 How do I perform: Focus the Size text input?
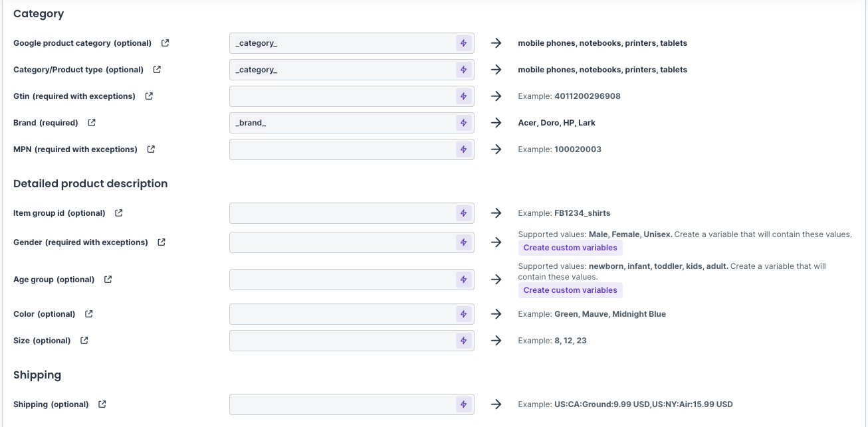342,341
